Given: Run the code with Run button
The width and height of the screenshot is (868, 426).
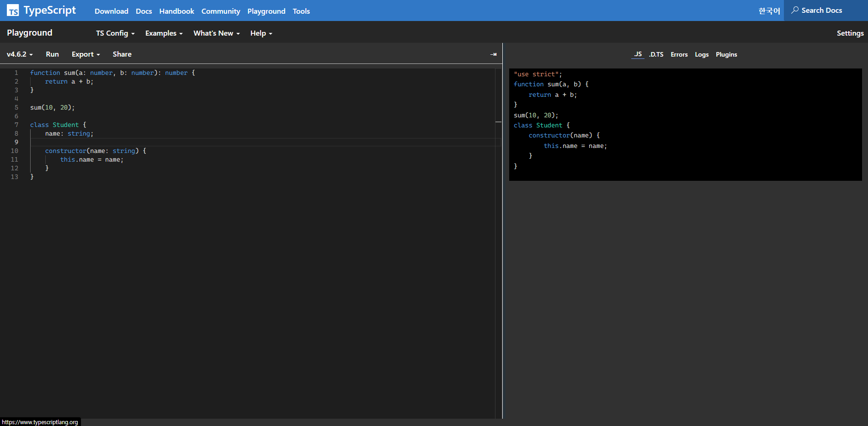Looking at the screenshot, I should pyautogui.click(x=52, y=54).
